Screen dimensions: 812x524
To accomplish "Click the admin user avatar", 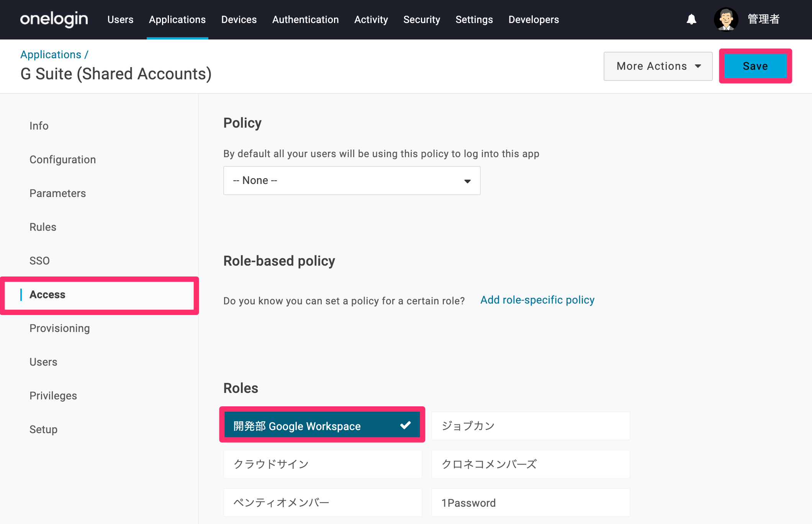I will point(726,19).
